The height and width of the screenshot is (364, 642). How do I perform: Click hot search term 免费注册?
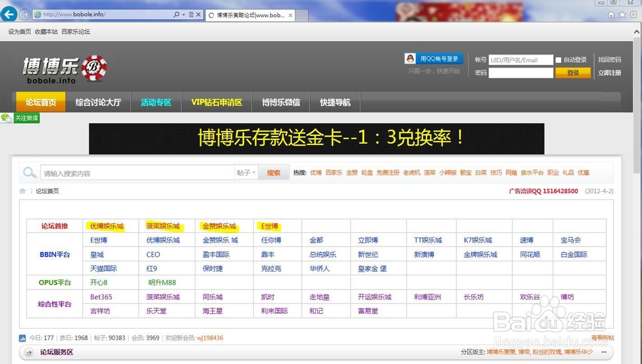388,173
